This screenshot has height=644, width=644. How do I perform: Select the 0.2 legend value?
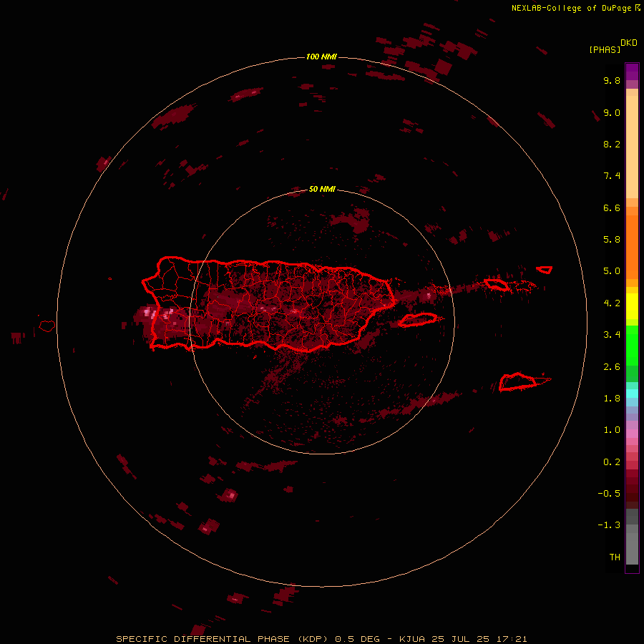[x=612, y=462]
